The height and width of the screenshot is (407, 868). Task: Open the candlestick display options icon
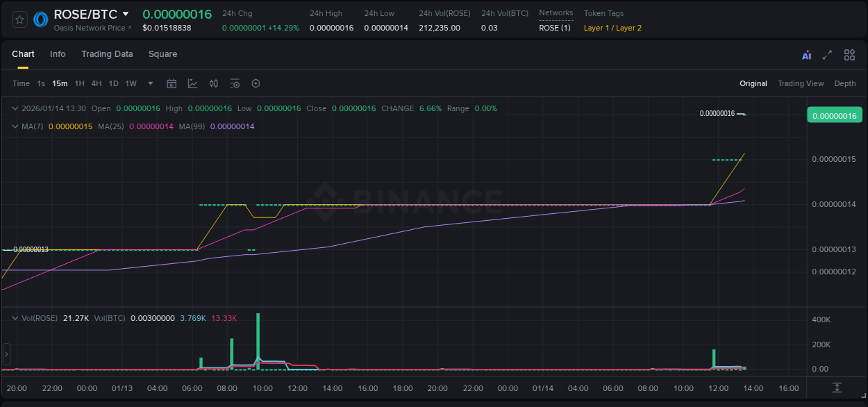pyautogui.click(x=213, y=83)
